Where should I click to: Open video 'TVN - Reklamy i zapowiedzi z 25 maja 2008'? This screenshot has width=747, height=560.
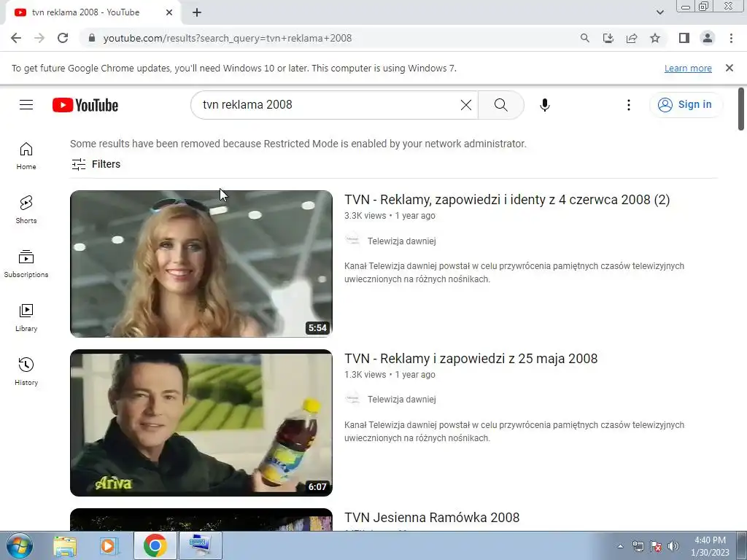471,358
